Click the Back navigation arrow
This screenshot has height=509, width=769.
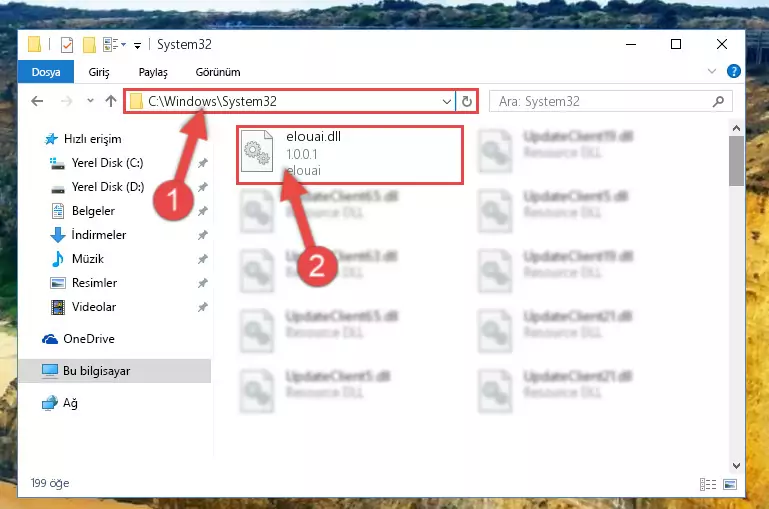(37, 102)
